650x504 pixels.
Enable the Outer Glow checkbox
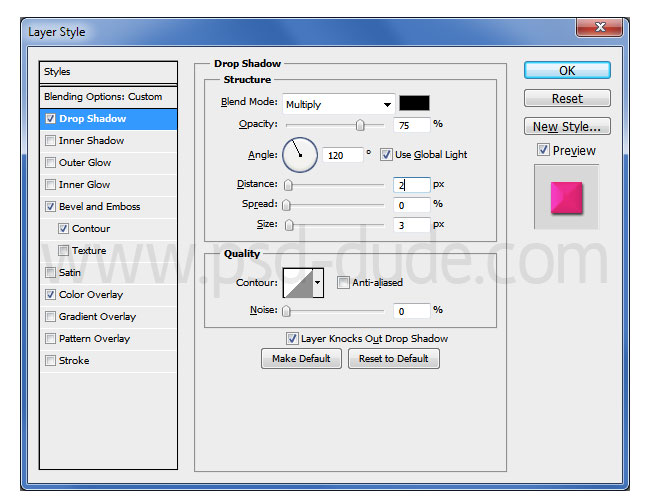(x=50, y=162)
